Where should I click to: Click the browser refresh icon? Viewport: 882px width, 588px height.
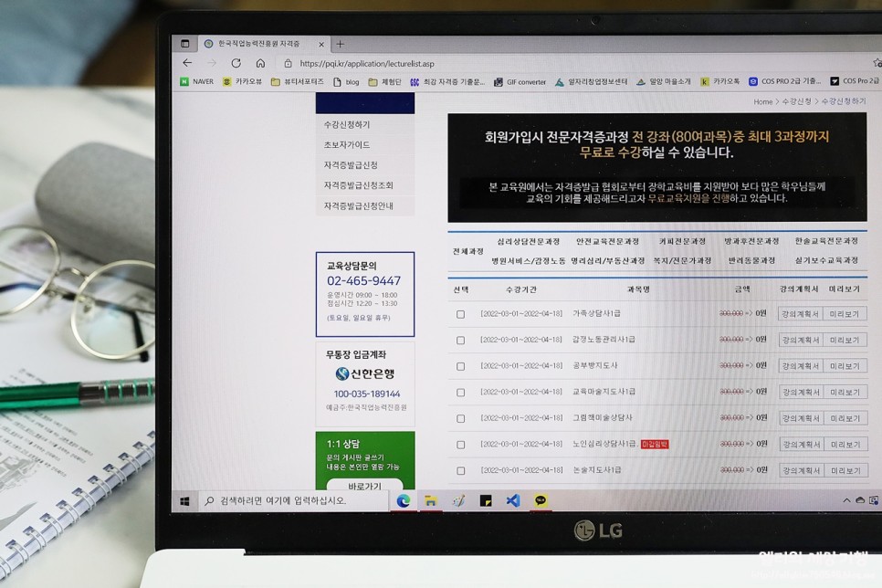pyautogui.click(x=236, y=62)
